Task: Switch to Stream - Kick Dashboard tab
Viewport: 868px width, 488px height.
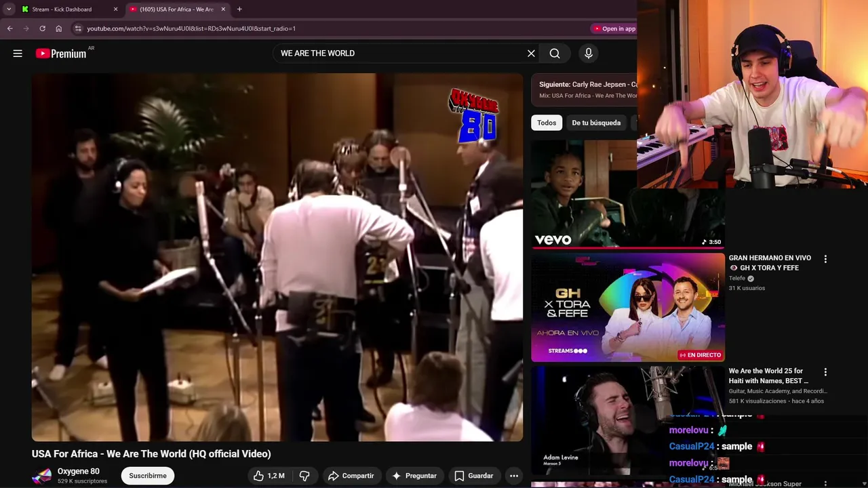Action: point(68,9)
